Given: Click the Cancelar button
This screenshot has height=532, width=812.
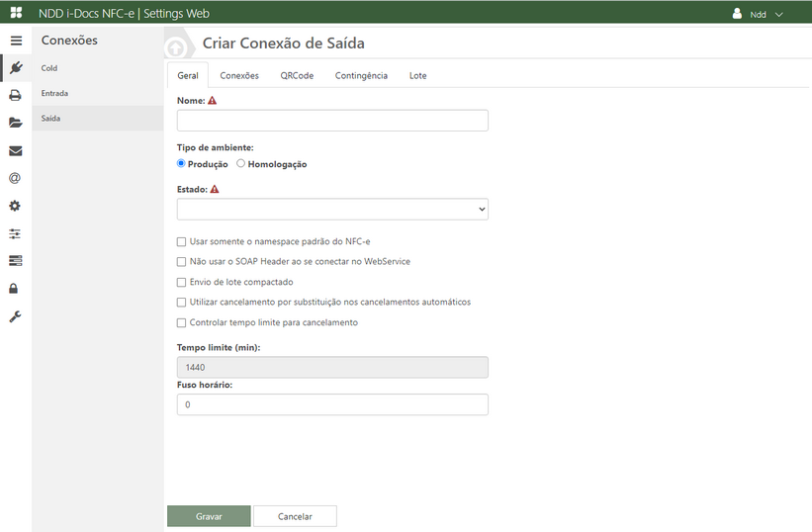Looking at the screenshot, I should point(295,516).
